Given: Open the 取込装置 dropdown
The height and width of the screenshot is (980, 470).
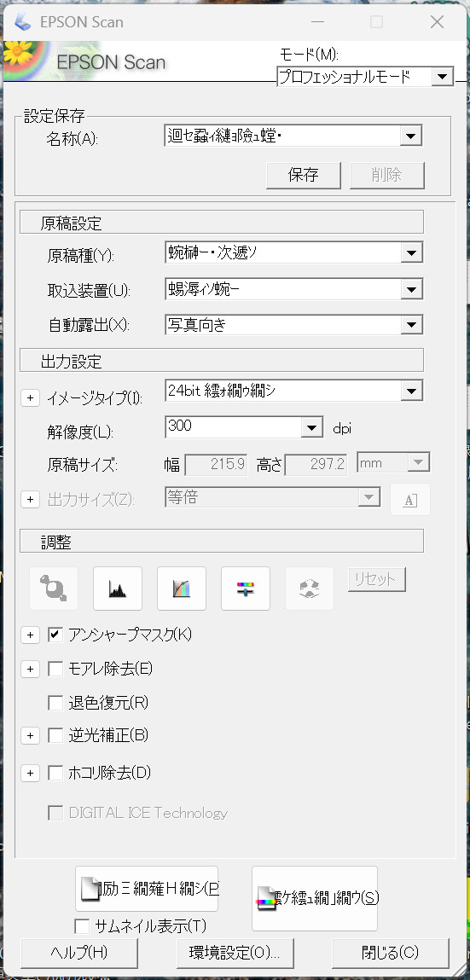Looking at the screenshot, I should (411, 289).
